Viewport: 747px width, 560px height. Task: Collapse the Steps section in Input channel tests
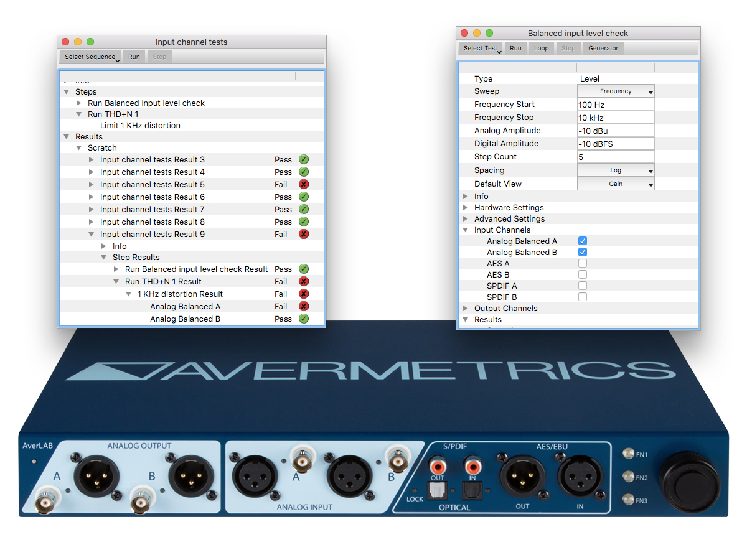pyautogui.click(x=67, y=92)
